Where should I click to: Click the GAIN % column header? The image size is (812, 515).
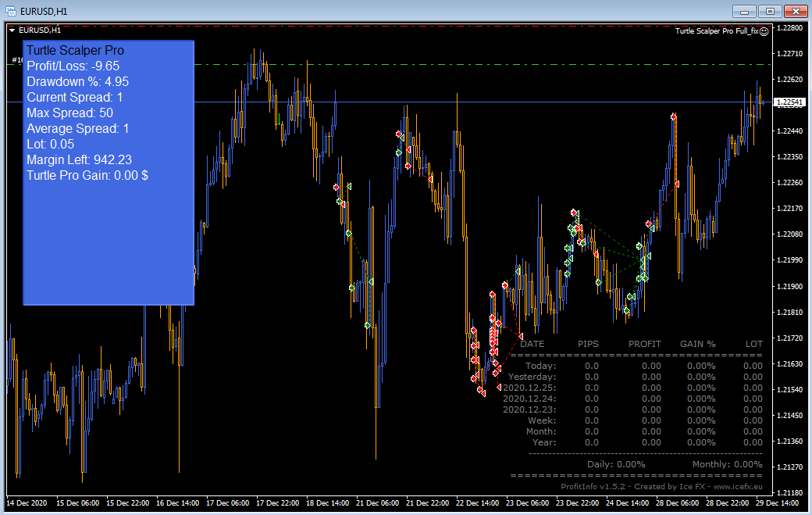697,344
